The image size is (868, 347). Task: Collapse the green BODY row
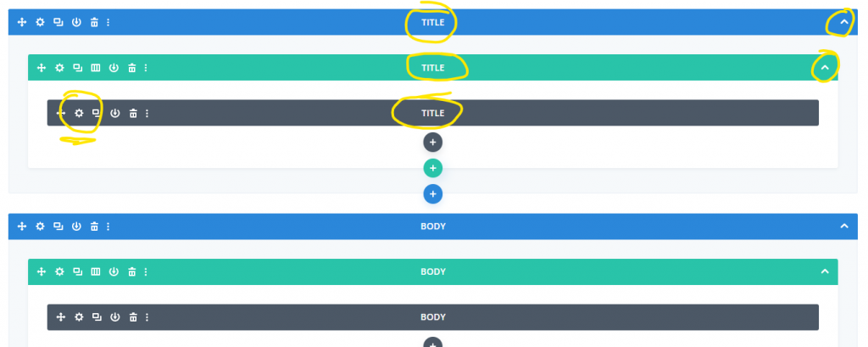pyautogui.click(x=825, y=271)
